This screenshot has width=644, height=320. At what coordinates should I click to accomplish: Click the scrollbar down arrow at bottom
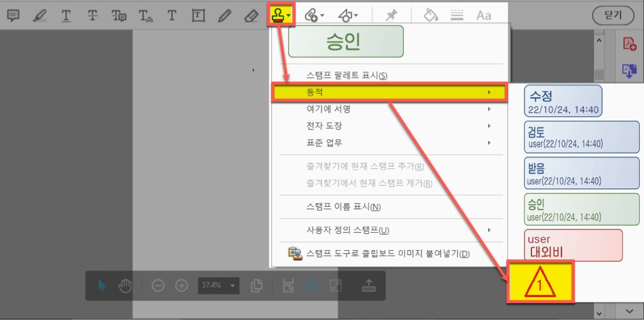599,313
